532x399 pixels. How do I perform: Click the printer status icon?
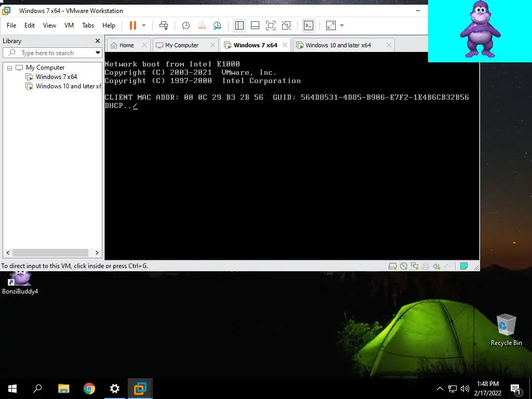click(x=425, y=267)
